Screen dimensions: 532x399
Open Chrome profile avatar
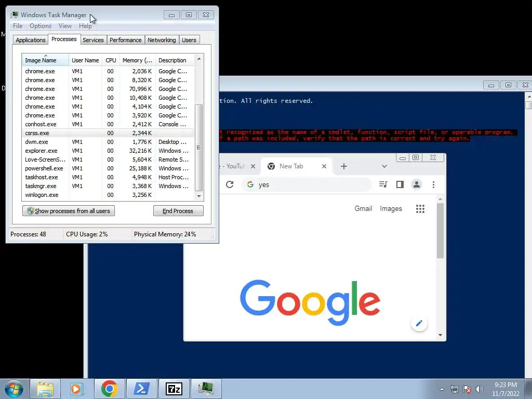click(x=416, y=184)
